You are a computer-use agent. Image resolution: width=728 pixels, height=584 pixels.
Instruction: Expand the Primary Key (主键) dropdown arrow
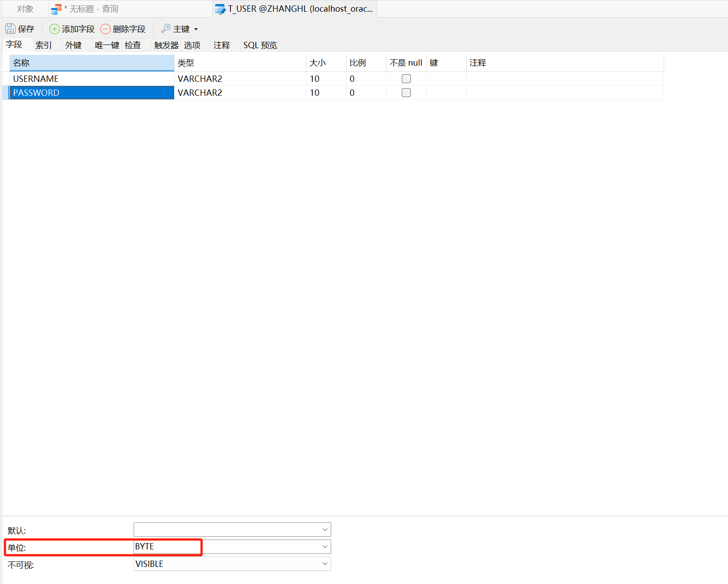pos(196,29)
